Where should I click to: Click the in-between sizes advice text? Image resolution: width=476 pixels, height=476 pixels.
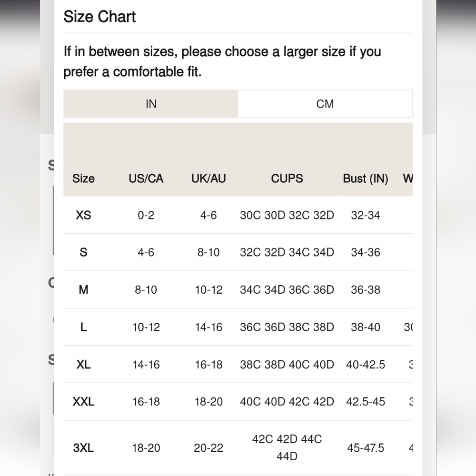(x=222, y=61)
